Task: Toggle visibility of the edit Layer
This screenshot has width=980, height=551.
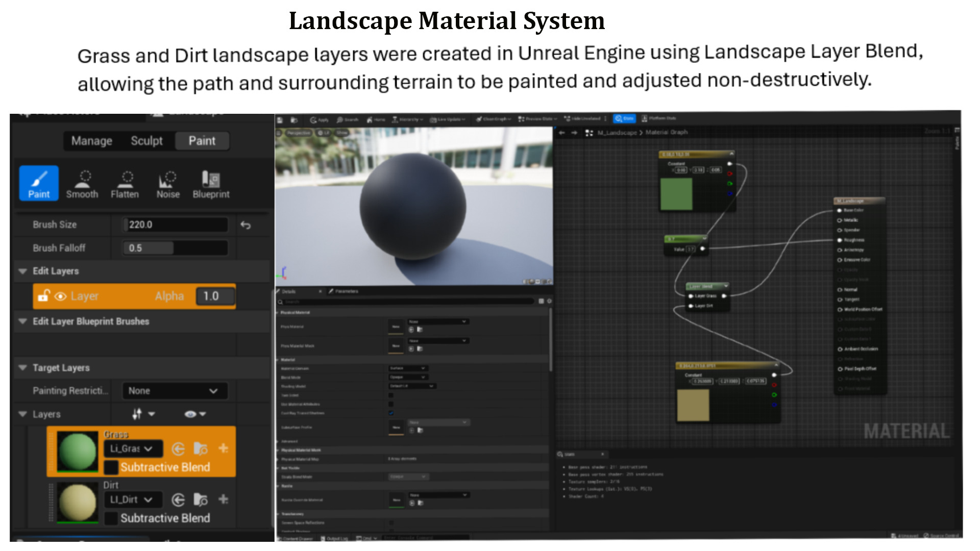Action: [x=60, y=296]
